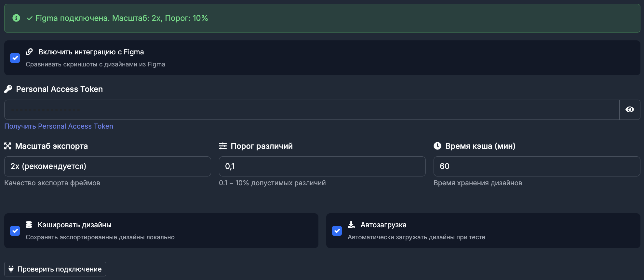Click the hint Время хранения дизайнов
Screen dimensions: 644x280
click(x=478, y=183)
